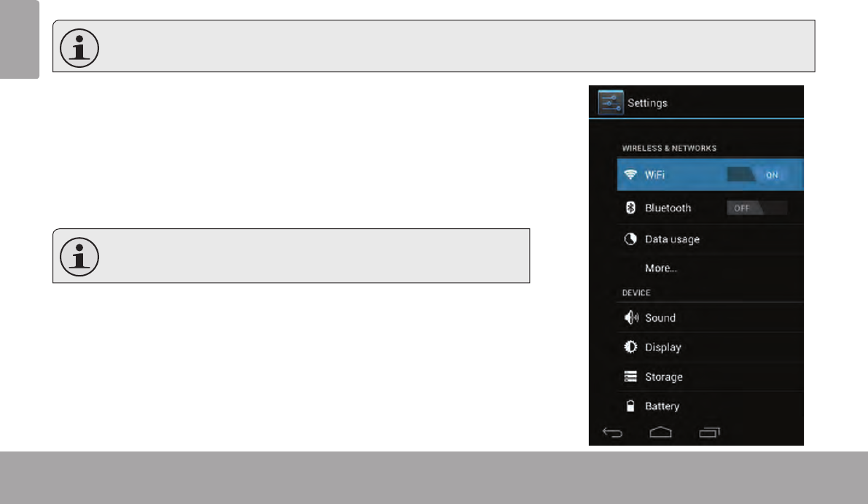
Task: Enable the Bluetooth OFF switch
Action: (756, 208)
